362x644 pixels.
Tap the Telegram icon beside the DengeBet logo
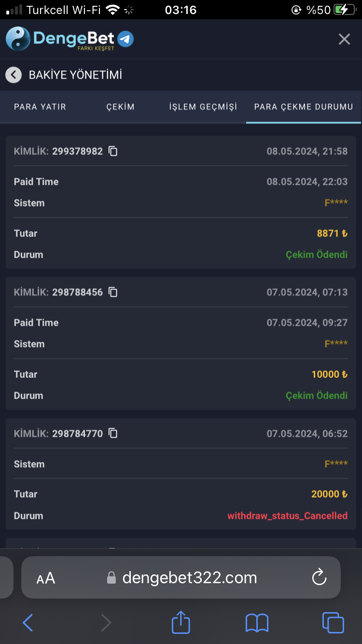click(x=126, y=39)
